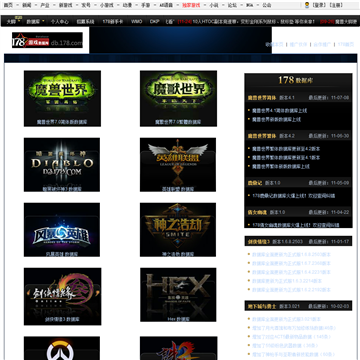Open the Heroes of the Storm logo
Screen dimensions: 360x360
[x=62, y=230]
